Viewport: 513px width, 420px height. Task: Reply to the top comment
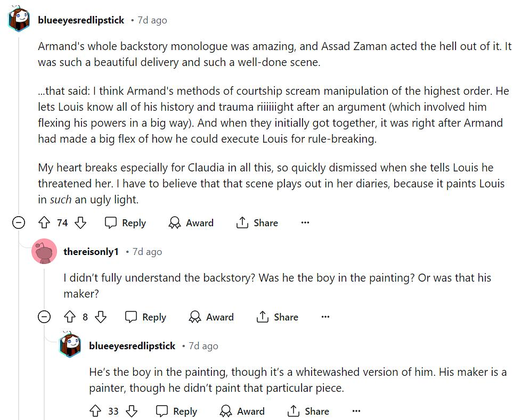[126, 223]
